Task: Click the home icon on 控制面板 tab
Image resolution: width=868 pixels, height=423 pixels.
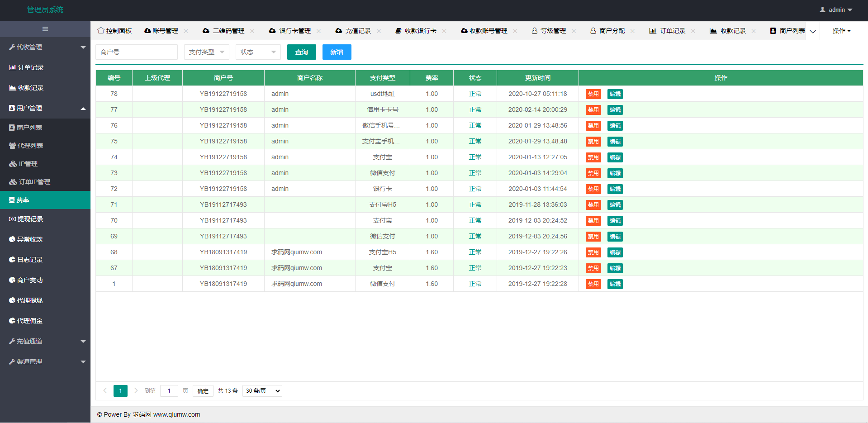Action: pos(101,30)
